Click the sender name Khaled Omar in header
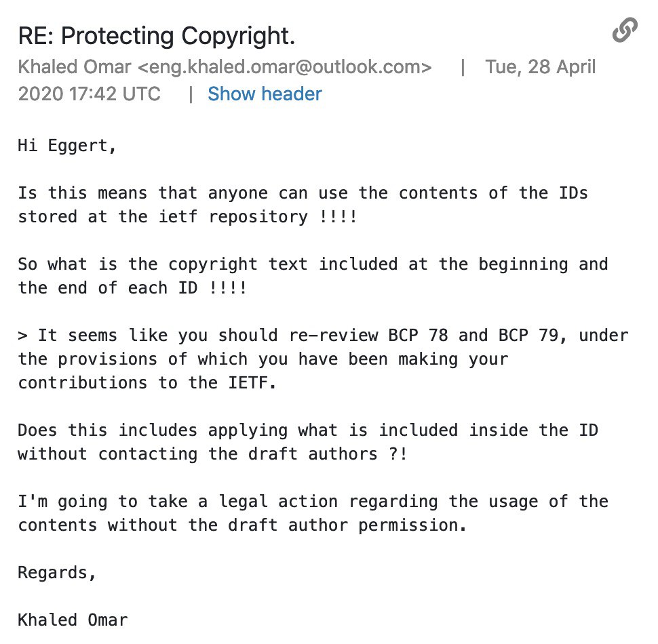Viewport: 658px width, 644px height. pyautogui.click(x=76, y=67)
